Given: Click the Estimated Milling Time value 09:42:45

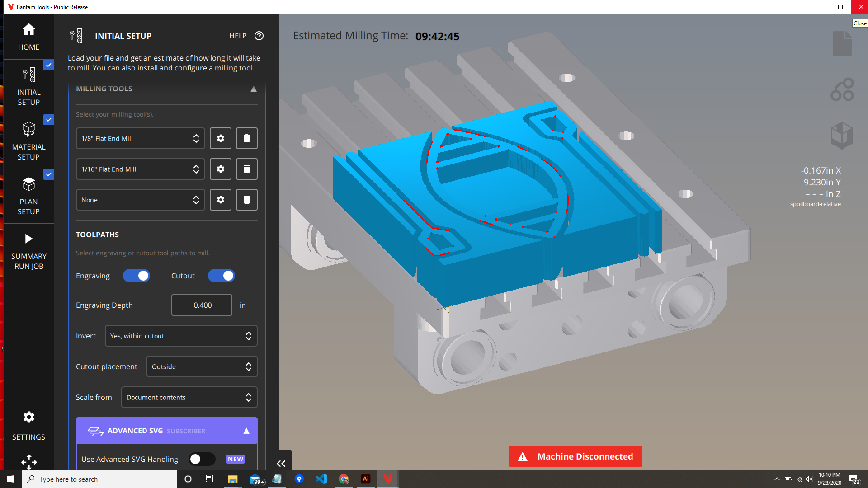Looking at the screenshot, I should point(437,37).
